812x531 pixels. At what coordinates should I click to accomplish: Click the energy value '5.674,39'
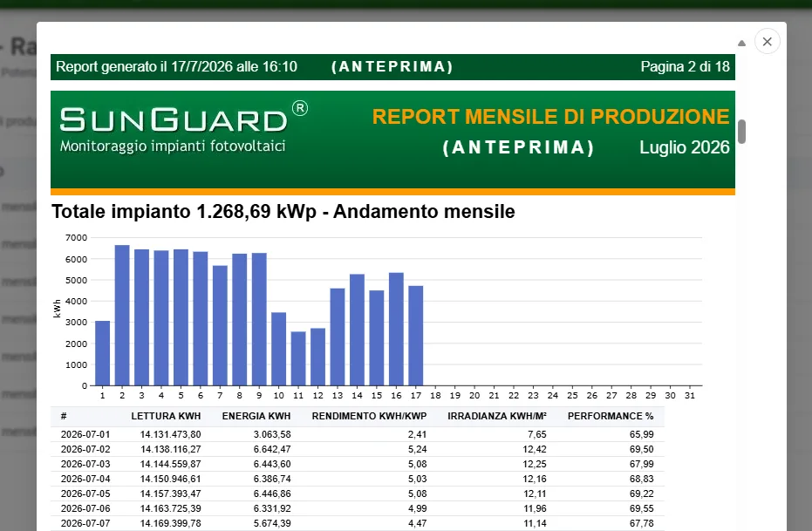click(x=272, y=523)
